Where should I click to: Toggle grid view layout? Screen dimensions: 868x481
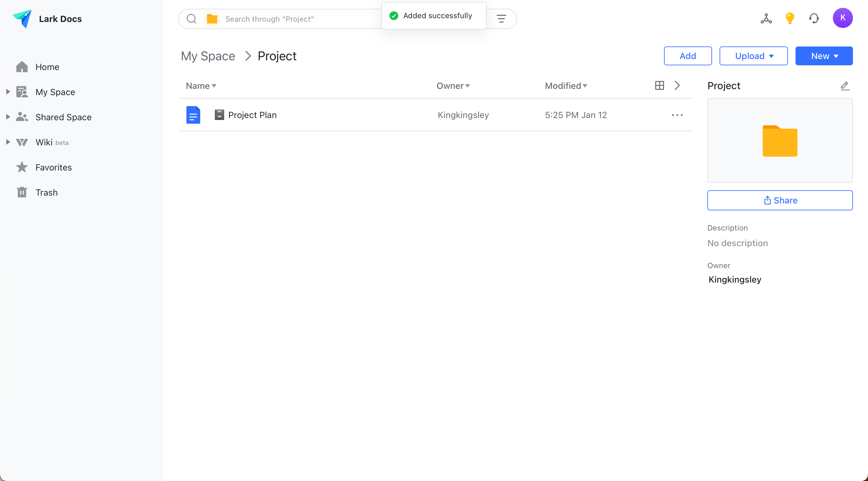click(x=659, y=85)
